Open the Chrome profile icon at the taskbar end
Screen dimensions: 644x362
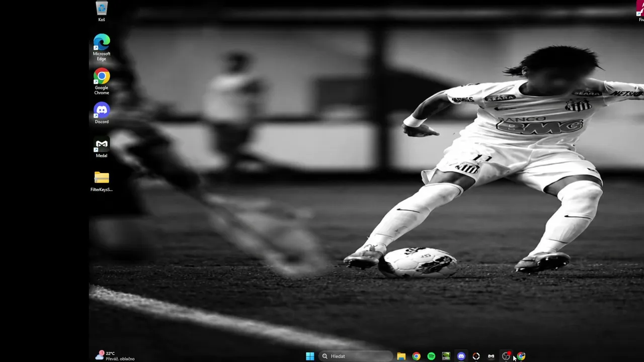click(521, 356)
